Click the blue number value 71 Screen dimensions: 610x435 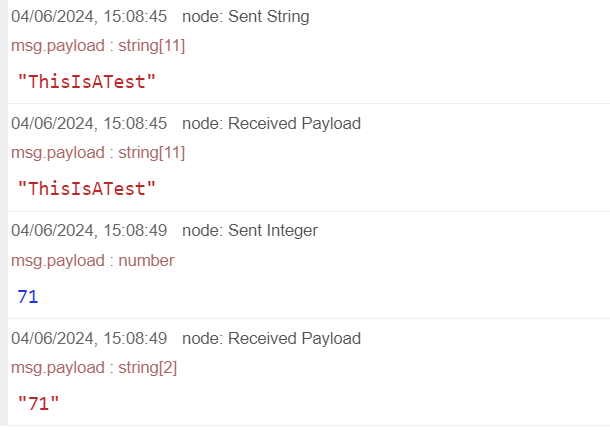point(27,296)
